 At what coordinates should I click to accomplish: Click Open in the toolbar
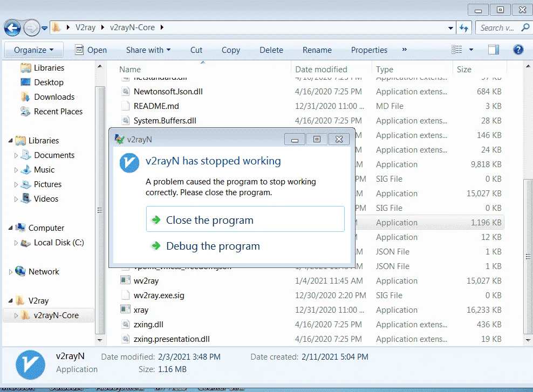pos(91,50)
